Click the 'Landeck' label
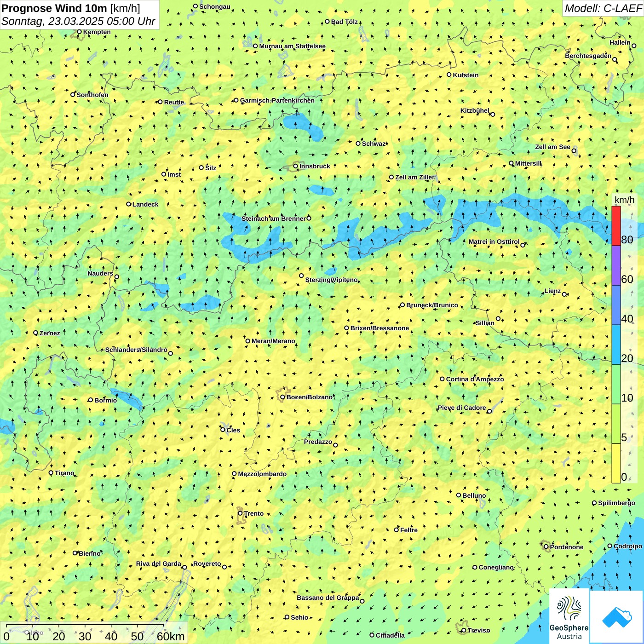The width and height of the screenshot is (644, 644). coord(145,204)
